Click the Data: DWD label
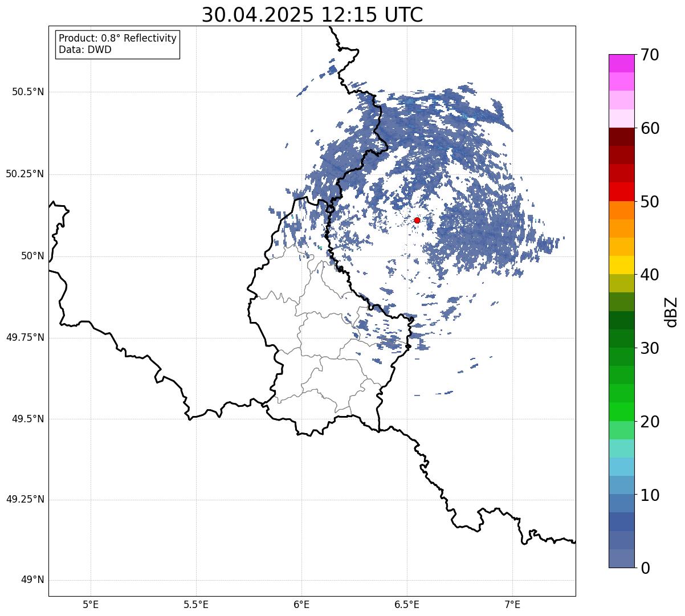 coord(85,50)
